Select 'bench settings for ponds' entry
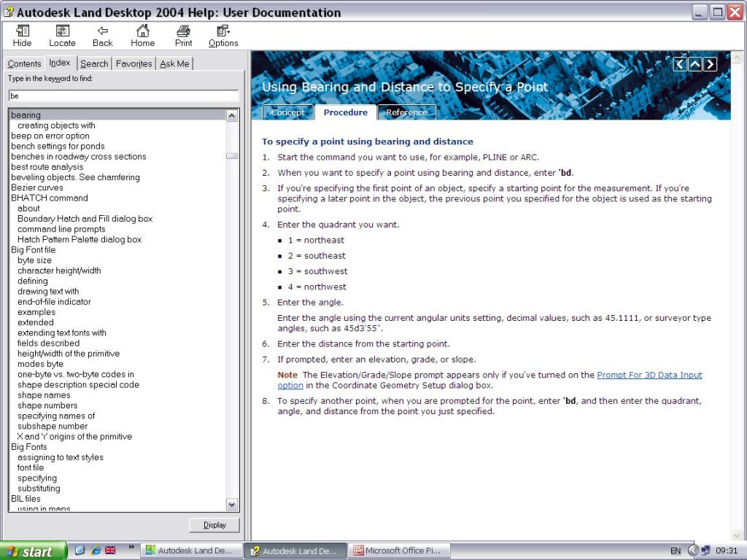The height and width of the screenshot is (560, 747). pyautogui.click(x=58, y=146)
